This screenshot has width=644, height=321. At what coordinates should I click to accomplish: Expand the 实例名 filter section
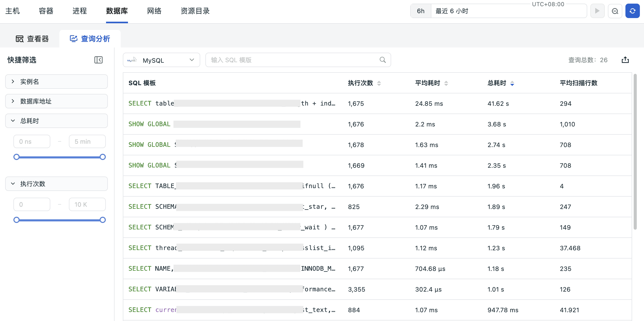56,82
